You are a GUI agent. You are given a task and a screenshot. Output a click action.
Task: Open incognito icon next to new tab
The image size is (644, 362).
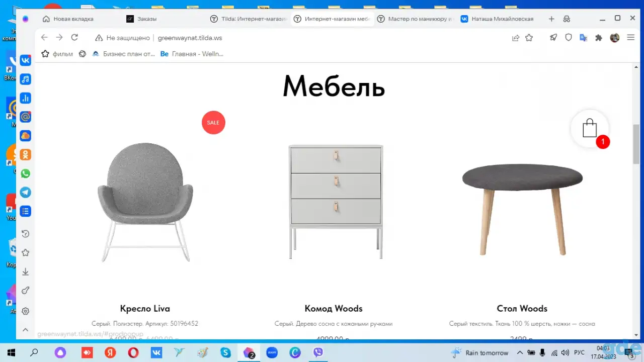coord(567,19)
